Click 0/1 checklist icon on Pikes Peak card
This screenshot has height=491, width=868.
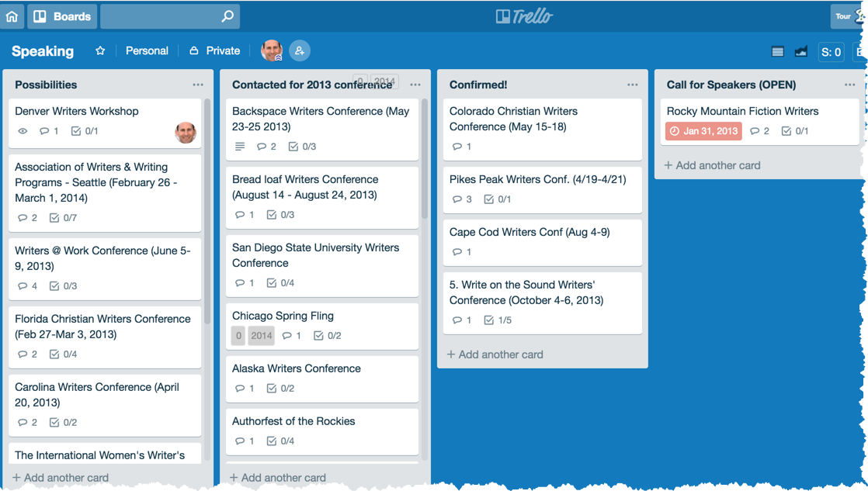pos(489,199)
